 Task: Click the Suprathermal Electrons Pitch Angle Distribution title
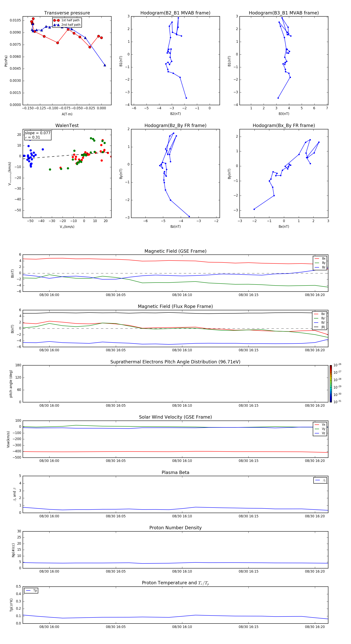coord(175,362)
